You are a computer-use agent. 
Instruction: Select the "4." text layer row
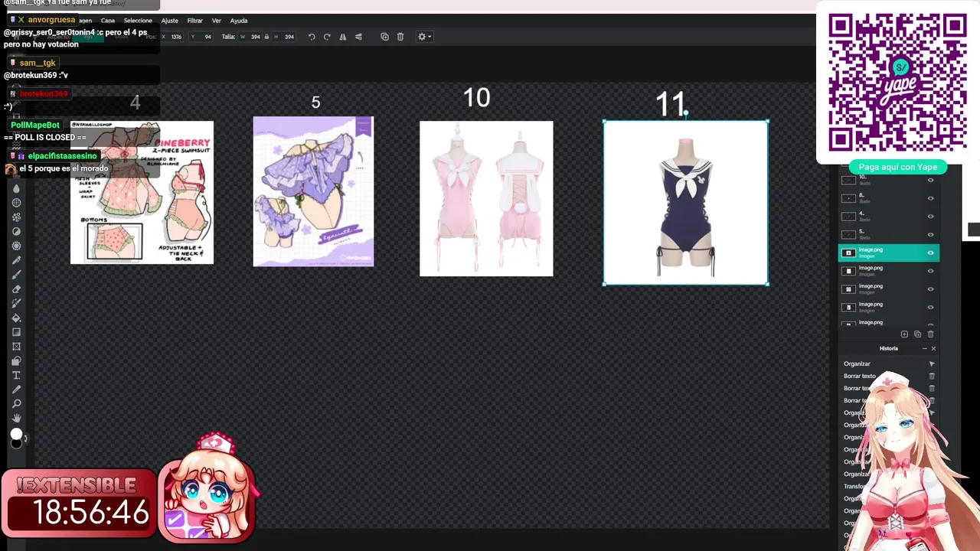coord(889,217)
